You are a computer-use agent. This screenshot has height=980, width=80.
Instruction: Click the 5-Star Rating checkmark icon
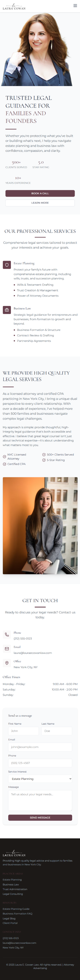tap(44, 460)
